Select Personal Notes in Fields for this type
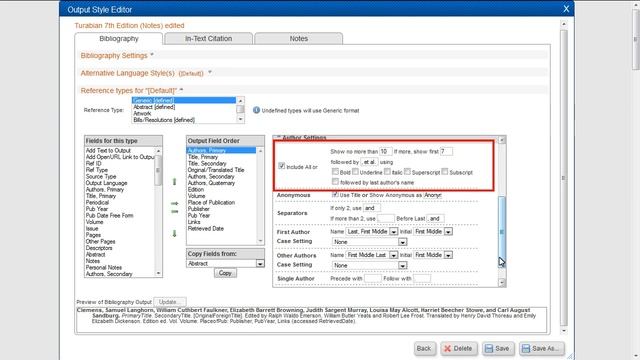 click(104, 268)
